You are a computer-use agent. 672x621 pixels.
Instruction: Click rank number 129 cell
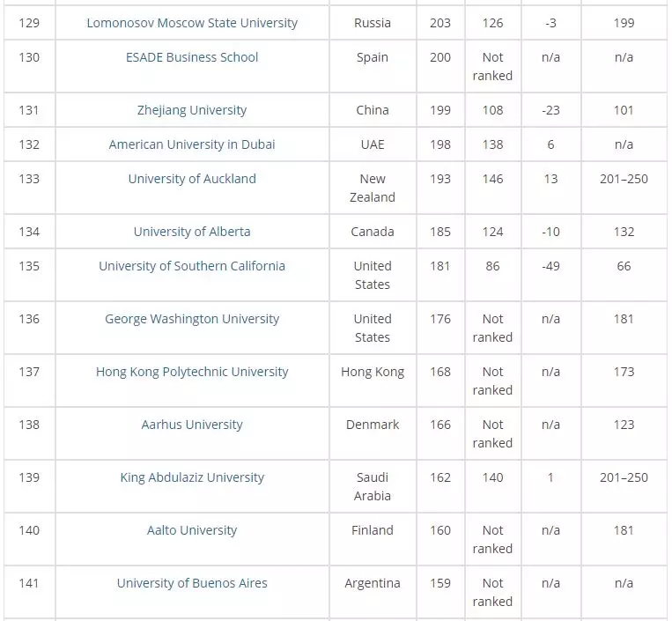click(29, 22)
